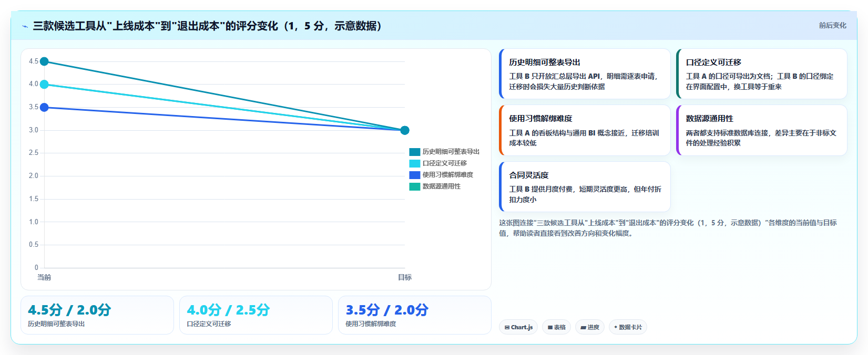868x355 pixels.
Task: Click the 4.0 data point at 当前
Action: pyautogui.click(x=44, y=84)
